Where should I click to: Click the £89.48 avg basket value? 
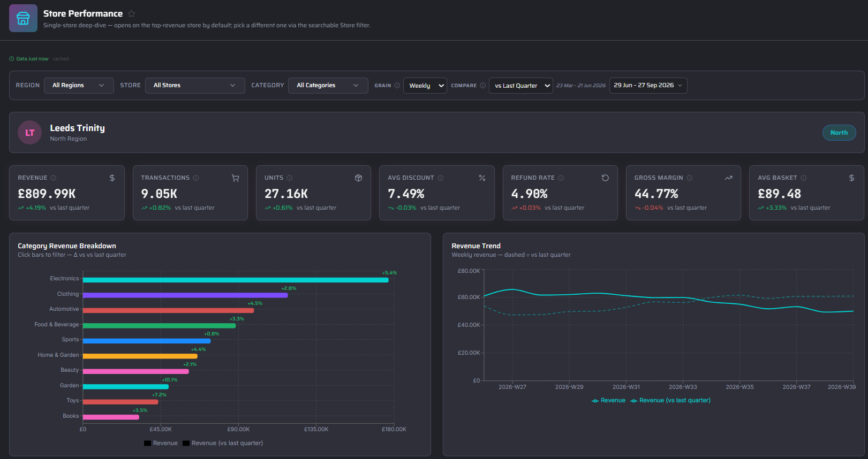[780, 194]
